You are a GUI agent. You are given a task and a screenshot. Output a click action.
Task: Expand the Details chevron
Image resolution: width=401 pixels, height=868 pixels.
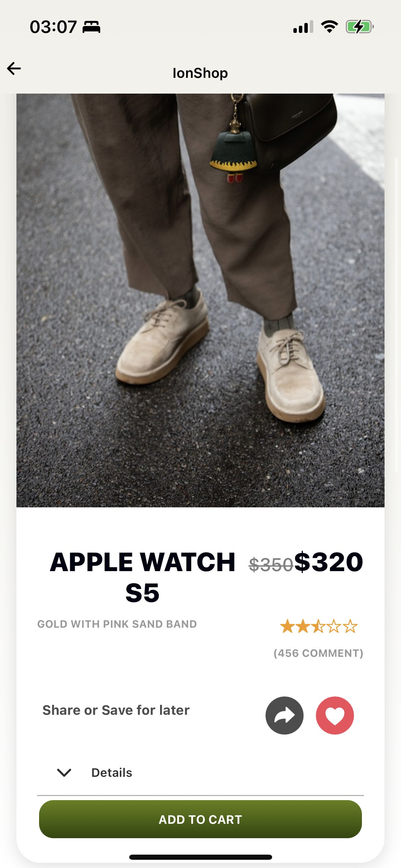(x=64, y=772)
